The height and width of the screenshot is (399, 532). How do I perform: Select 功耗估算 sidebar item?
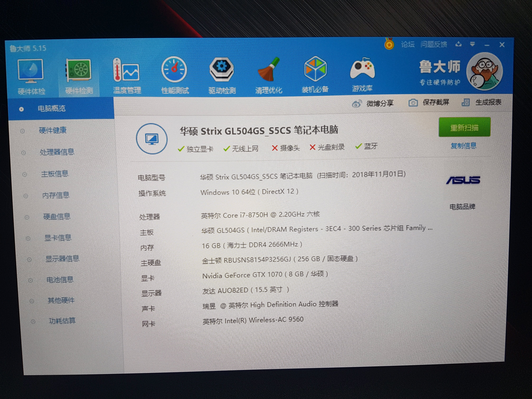62,321
